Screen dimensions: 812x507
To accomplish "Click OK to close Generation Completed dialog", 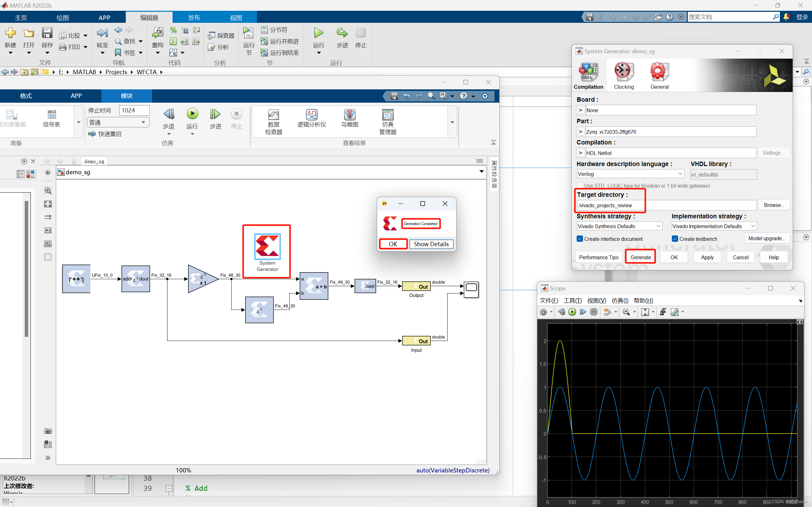I will click(393, 244).
